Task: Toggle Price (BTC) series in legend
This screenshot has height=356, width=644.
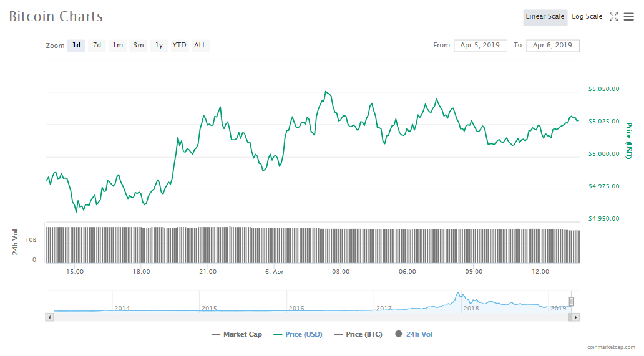Action: coord(358,334)
